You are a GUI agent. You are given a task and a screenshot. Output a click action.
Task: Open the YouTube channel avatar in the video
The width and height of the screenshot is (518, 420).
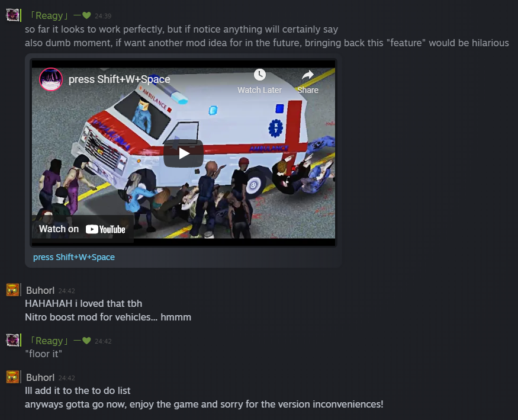click(51, 79)
